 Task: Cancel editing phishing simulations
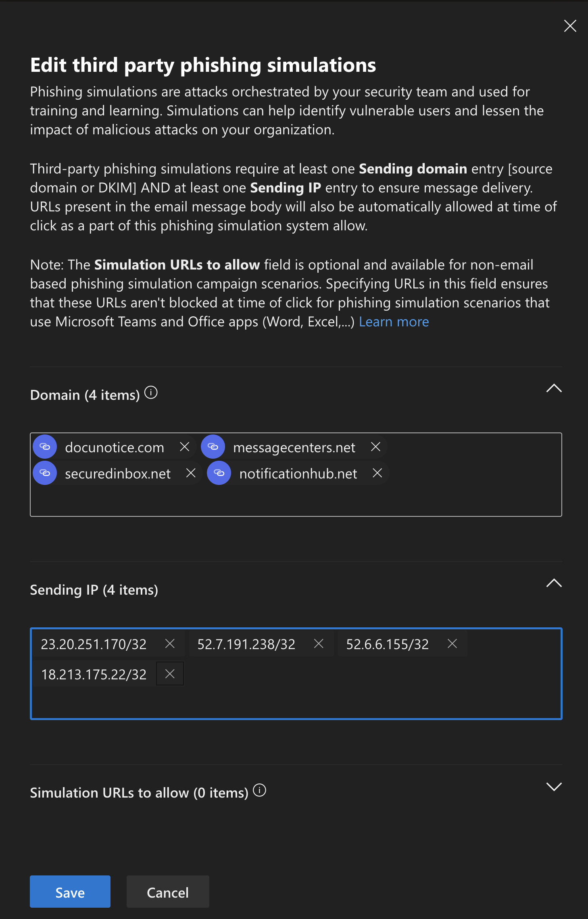pos(168,892)
